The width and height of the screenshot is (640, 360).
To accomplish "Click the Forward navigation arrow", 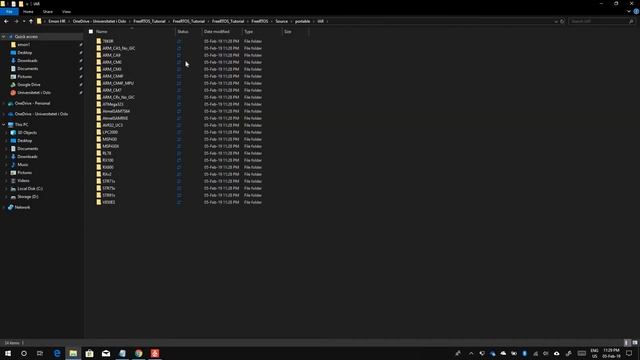I will click(x=16, y=21).
